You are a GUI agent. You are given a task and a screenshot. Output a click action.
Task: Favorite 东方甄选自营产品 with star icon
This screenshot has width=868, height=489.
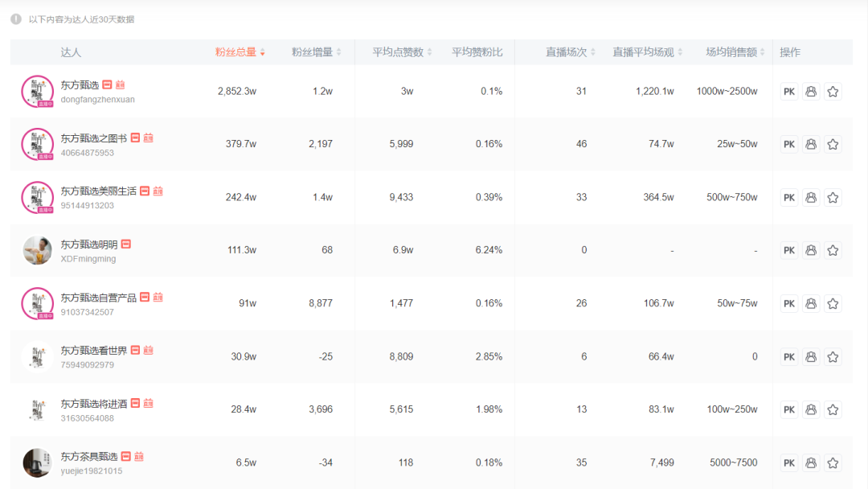tap(833, 304)
